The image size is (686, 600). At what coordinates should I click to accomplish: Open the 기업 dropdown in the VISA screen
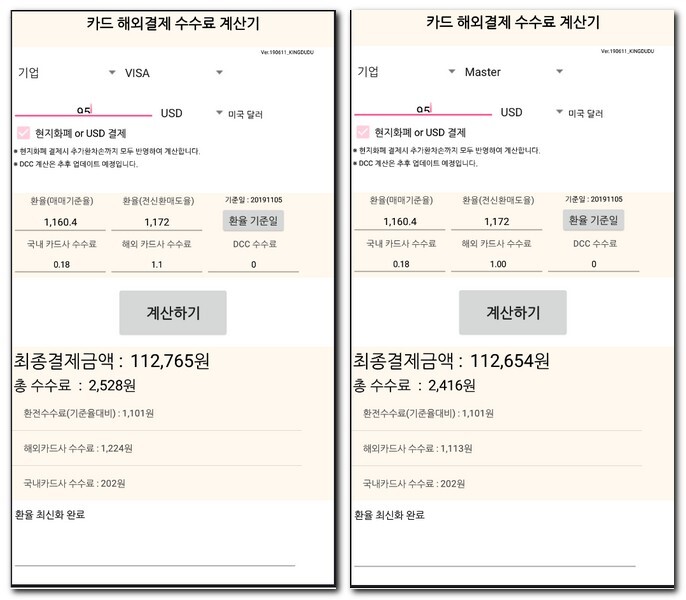click(66, 73)
